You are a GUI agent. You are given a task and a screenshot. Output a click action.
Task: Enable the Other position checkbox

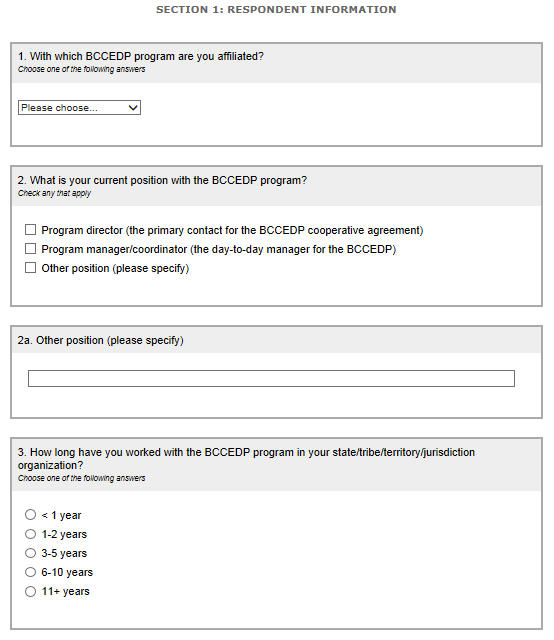[30, 268]
